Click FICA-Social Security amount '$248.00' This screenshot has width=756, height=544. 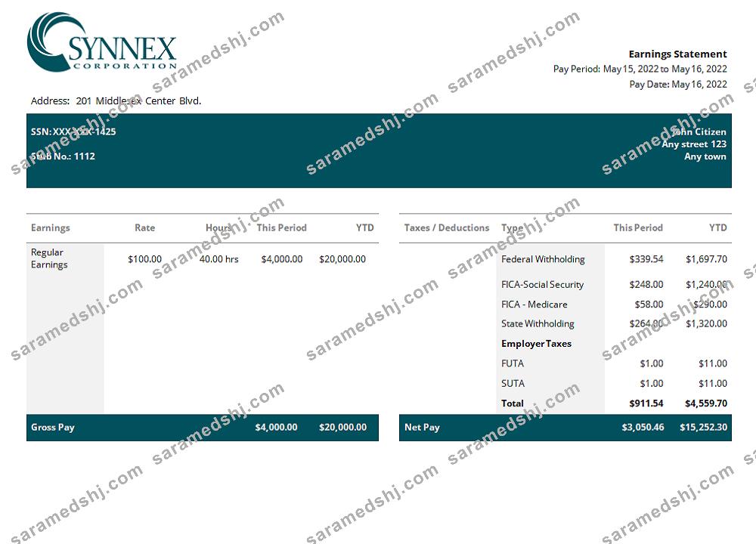(x=646, y=284)
